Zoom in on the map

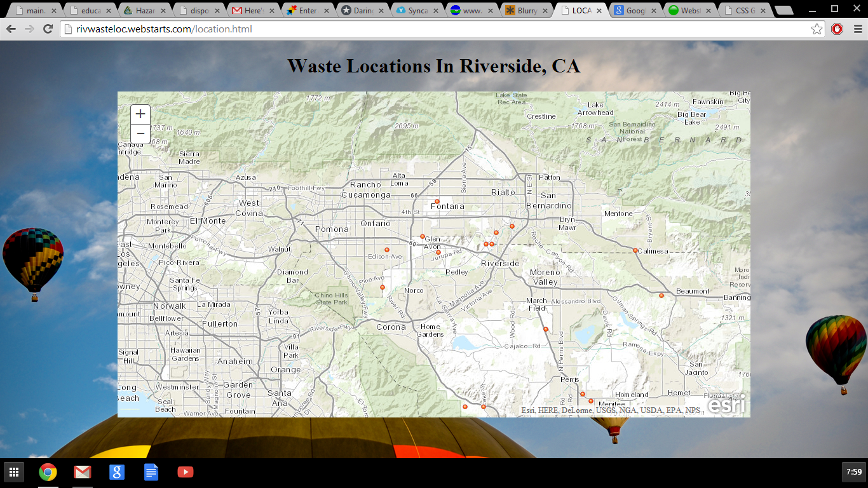pos(140,114)
